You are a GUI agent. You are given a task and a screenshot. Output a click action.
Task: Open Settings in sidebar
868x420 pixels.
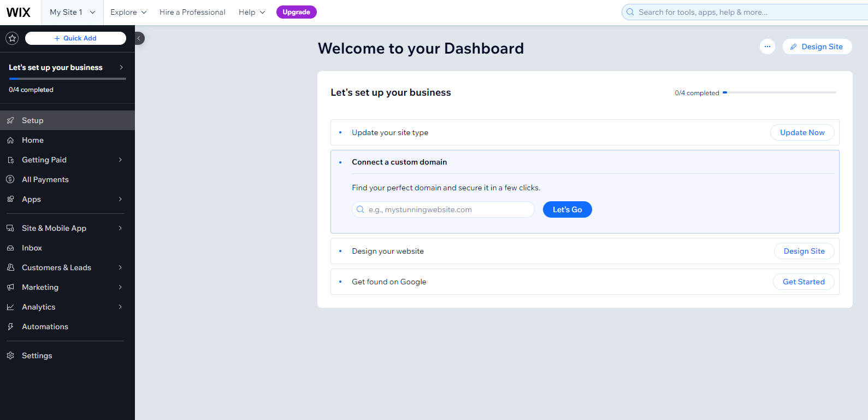(67, 355)
